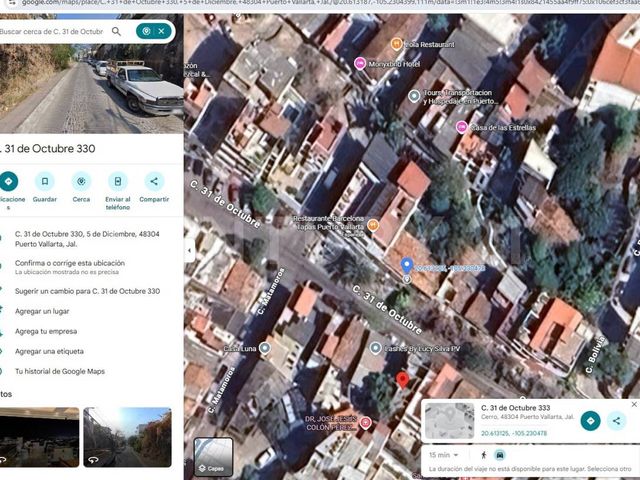Click share button on the 333 card
This screenshot has height=480, width=640.
click(x=616, y=420)
